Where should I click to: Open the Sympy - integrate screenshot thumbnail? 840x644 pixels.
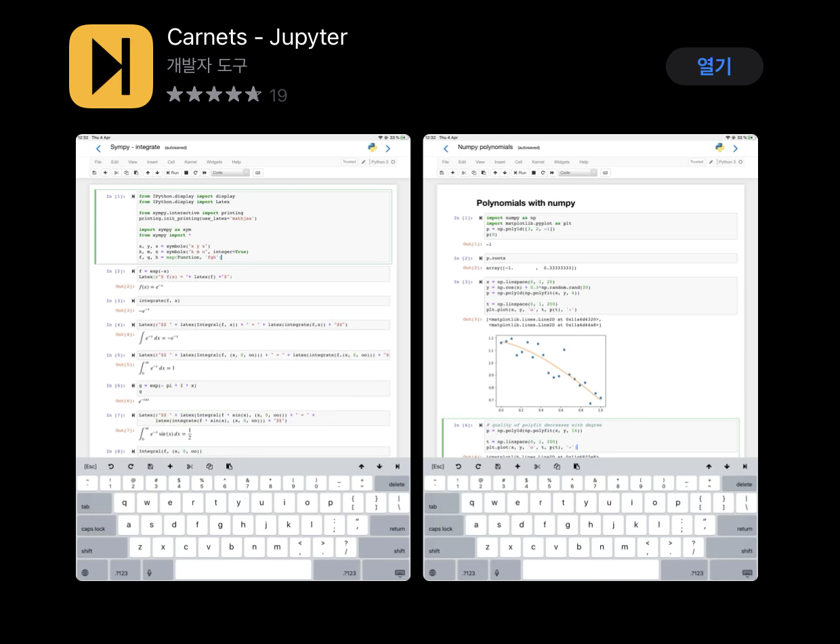pos(243,357)
